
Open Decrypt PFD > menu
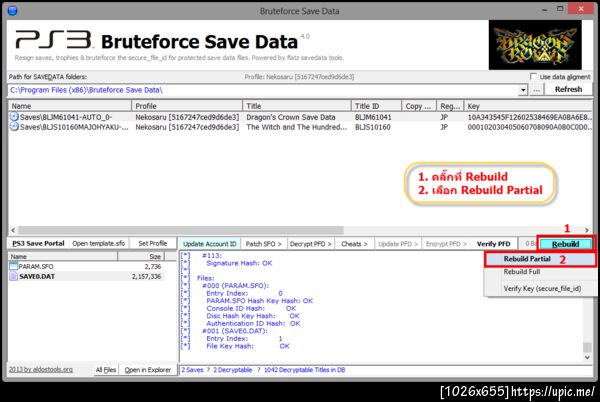click(310, 244)
